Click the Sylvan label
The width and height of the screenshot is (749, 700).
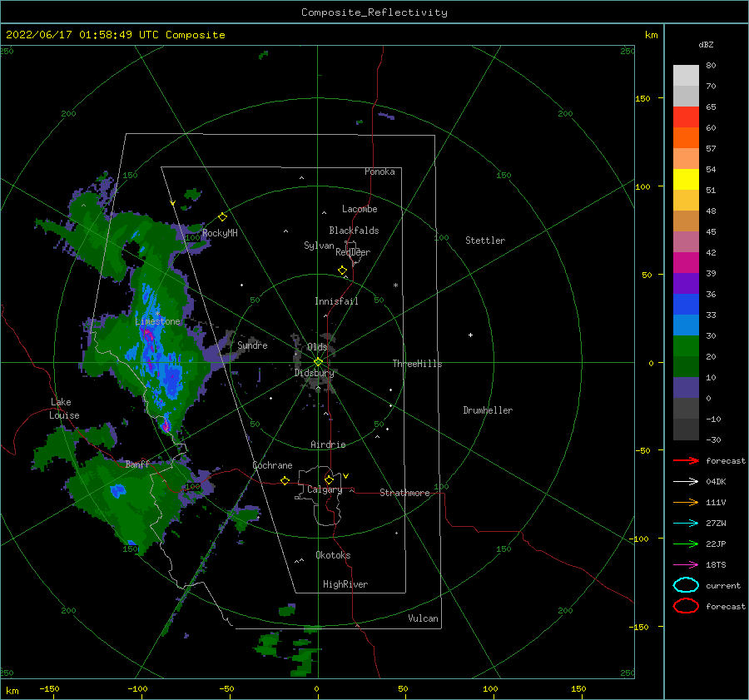[319, 246]
